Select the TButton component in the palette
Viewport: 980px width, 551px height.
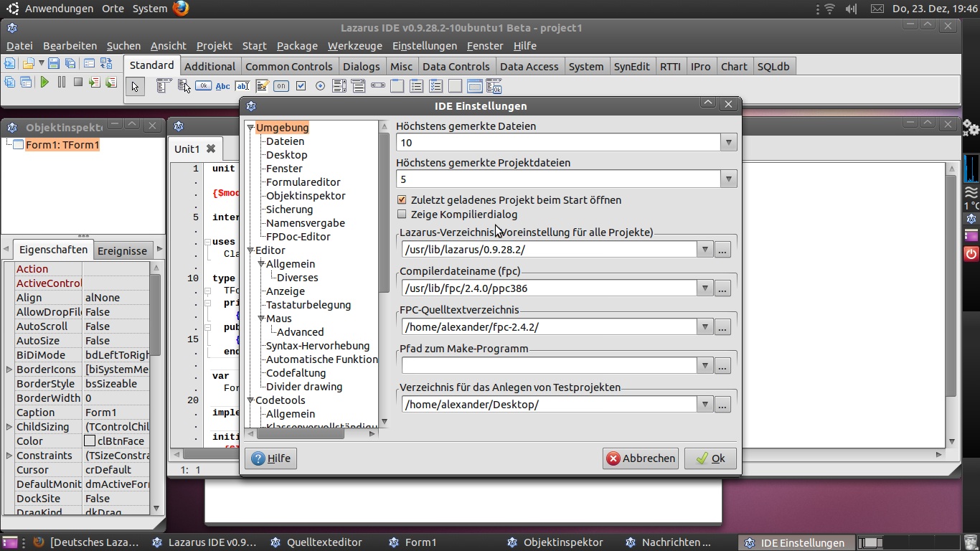point(203,86)
